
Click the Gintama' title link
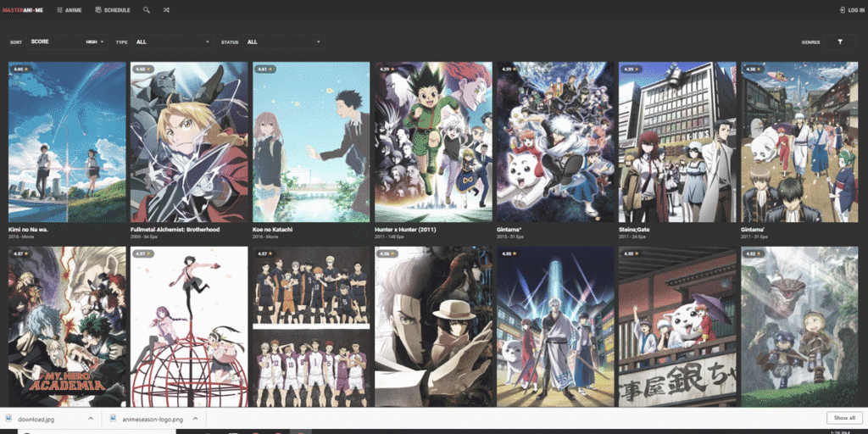click(x=753, y=229)
